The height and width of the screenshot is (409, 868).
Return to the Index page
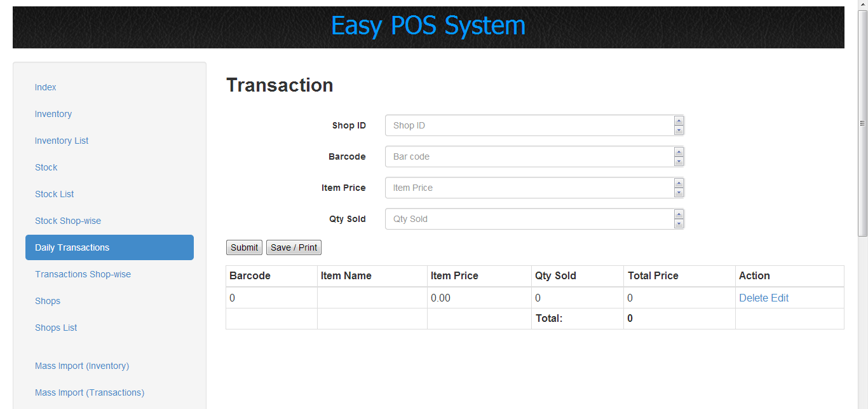tap(45, 87)
